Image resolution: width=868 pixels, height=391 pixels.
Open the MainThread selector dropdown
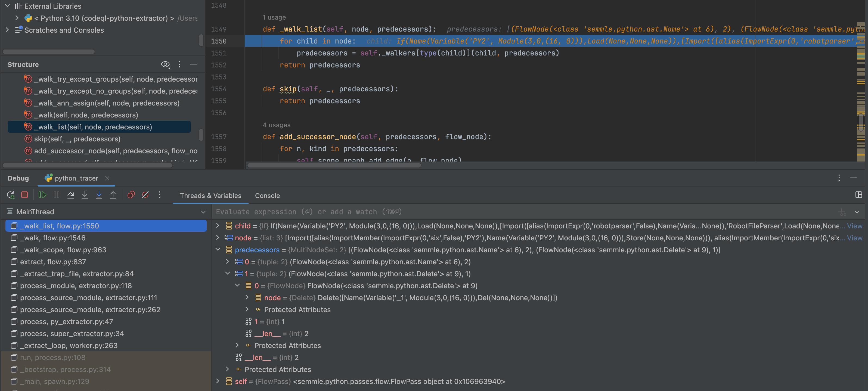(x=203, y=212)
